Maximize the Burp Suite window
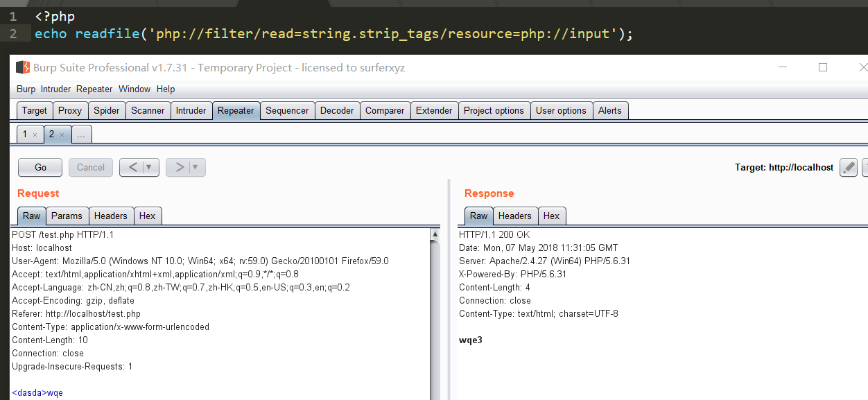Screen dimensions: 868x400 823,67
